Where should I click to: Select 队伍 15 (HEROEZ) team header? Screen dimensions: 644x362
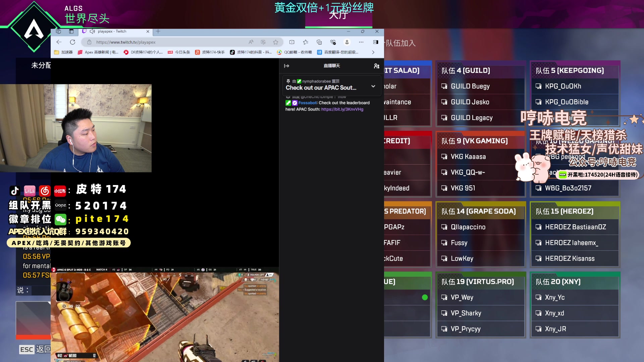pyautogui.click(x=575, y=211)
